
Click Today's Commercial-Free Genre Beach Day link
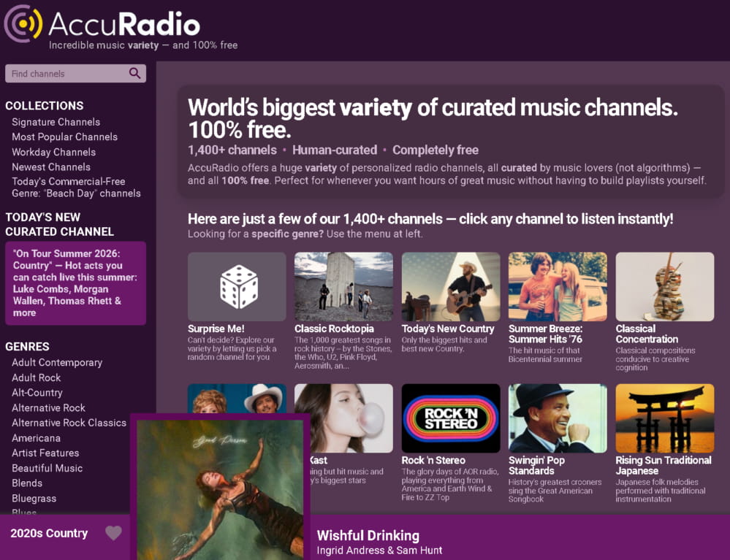[76, 188]
